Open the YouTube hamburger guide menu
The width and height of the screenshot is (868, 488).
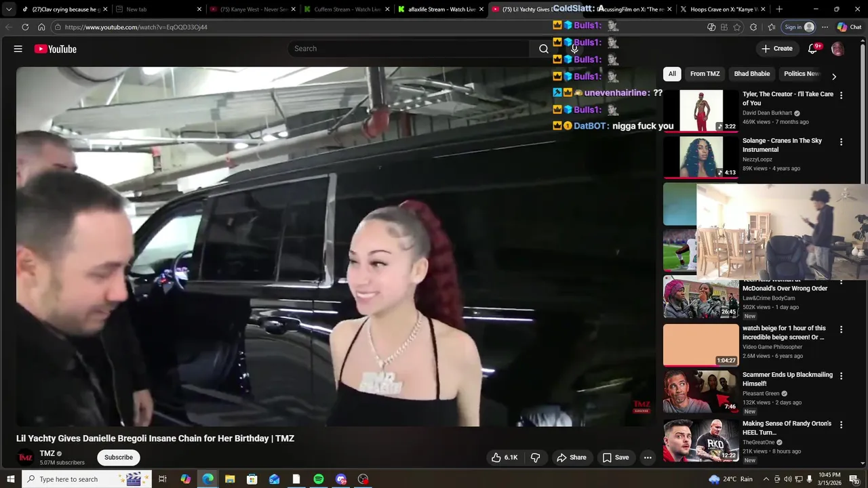click(18, 49)
